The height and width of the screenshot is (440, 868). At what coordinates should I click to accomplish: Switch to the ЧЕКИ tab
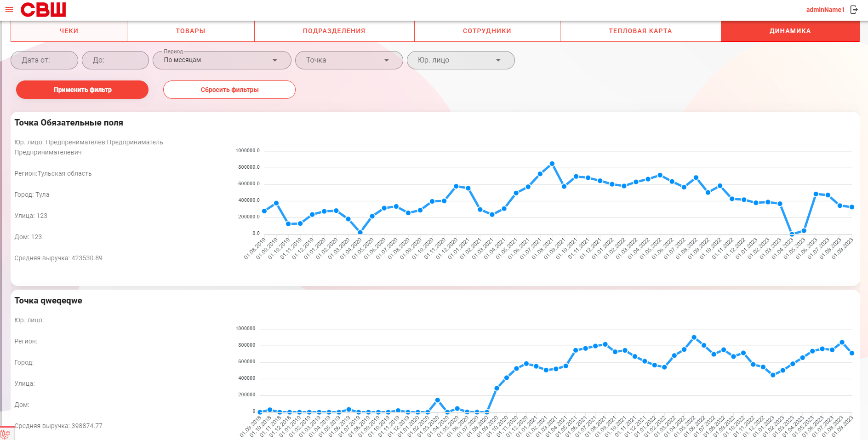pyautogui.click(x=69, y=31)
